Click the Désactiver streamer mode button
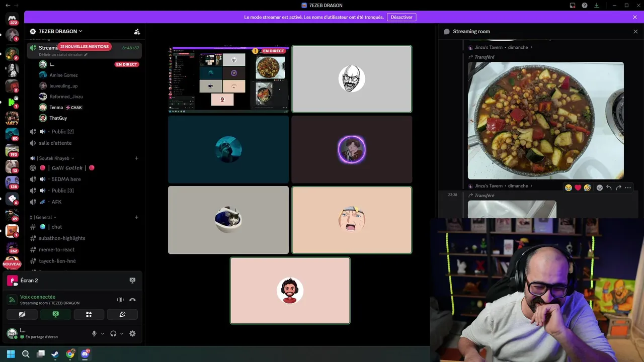Image resolution: width=644 pixels, height=362 pixels. click(x=401, y=17)
